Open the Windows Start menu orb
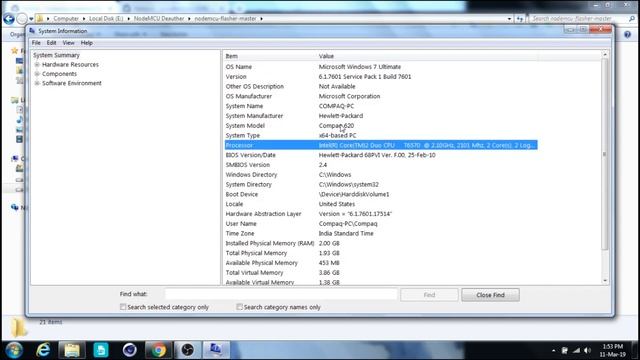Viewport: 640px width, 360px height. (x=14, y=350)
